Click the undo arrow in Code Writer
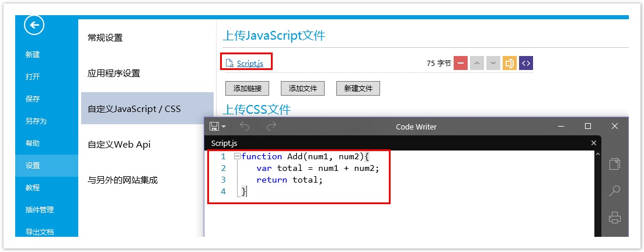The width and height of the screenshot is (644, 252). point(245,126)
